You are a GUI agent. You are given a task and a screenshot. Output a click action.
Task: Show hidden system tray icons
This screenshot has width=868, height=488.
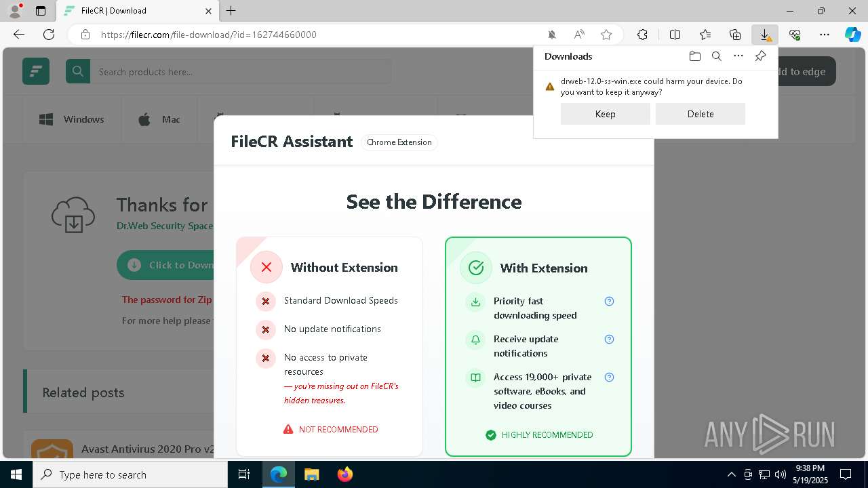[x=731, y=474]
